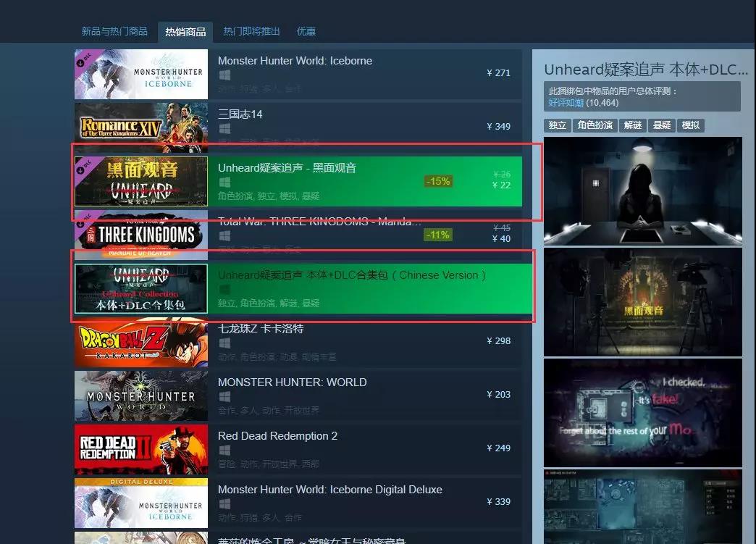Viewport: 756px width, 544px height.
Task: Switch to the 新品与热门商品 tab
Action: (114, 31)
